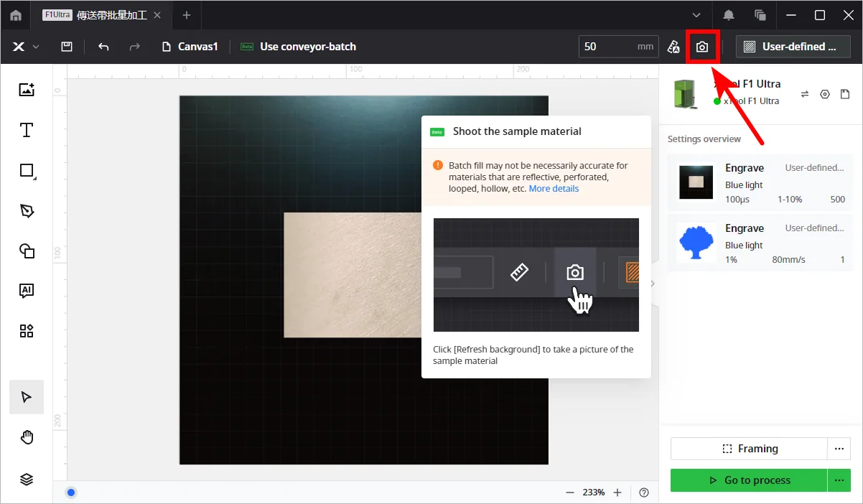Select the Image import tool
The width and height of the screenshot is (863, 504).
(x=27, y=90)
